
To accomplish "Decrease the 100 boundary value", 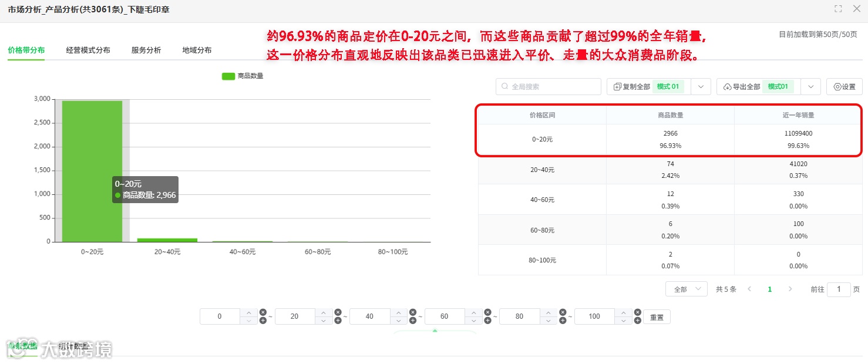I will 623,321.
